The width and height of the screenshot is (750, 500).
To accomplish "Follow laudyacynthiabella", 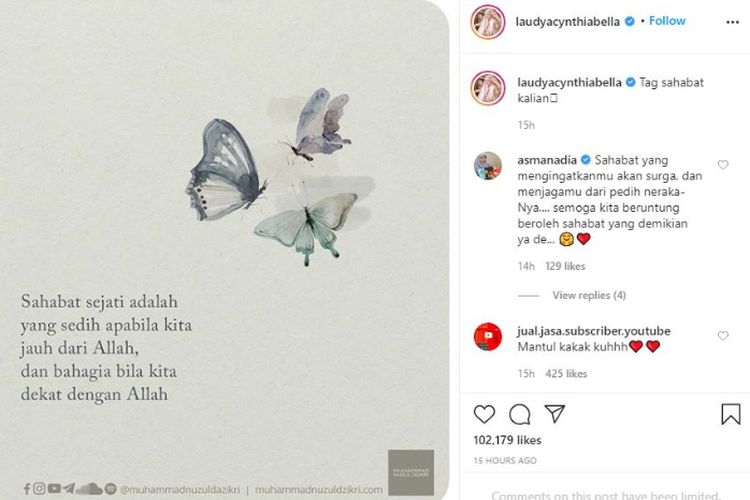I will click(x=667, y=21).
